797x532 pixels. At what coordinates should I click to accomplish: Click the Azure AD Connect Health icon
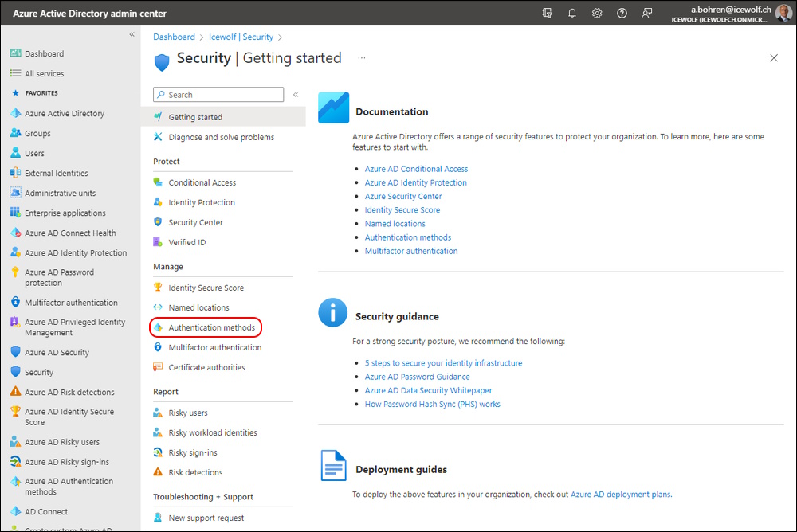[x=15, y=233]
